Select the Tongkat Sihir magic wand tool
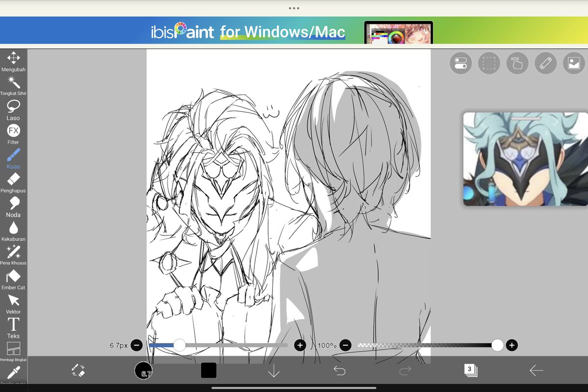This screenshot has height=392, width=588. (x=13, y=86)
